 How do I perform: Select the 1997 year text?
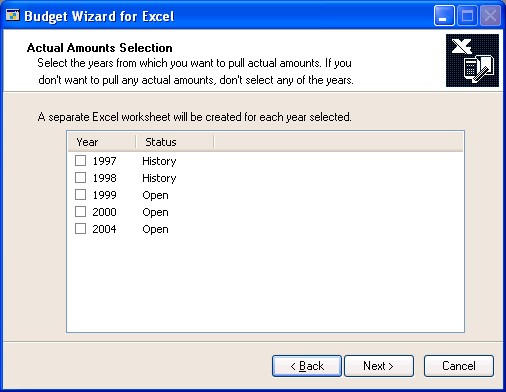pyautogui.click(x=104, y=161)
